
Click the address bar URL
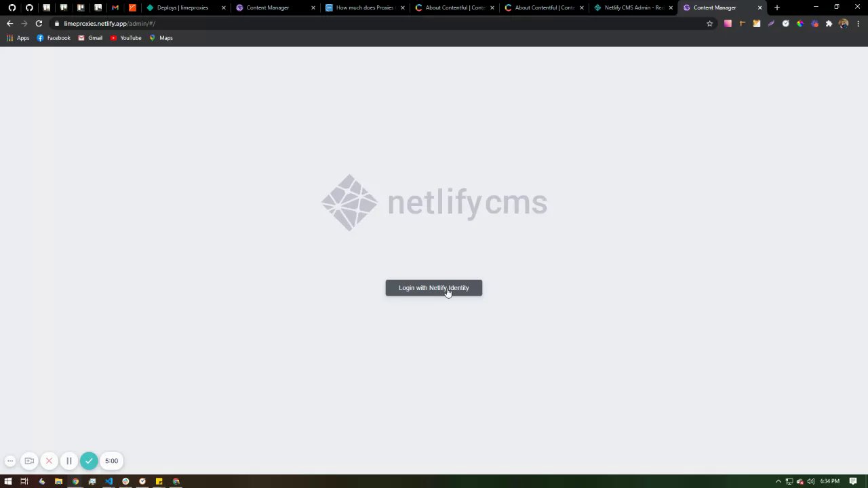coord(109,24)
